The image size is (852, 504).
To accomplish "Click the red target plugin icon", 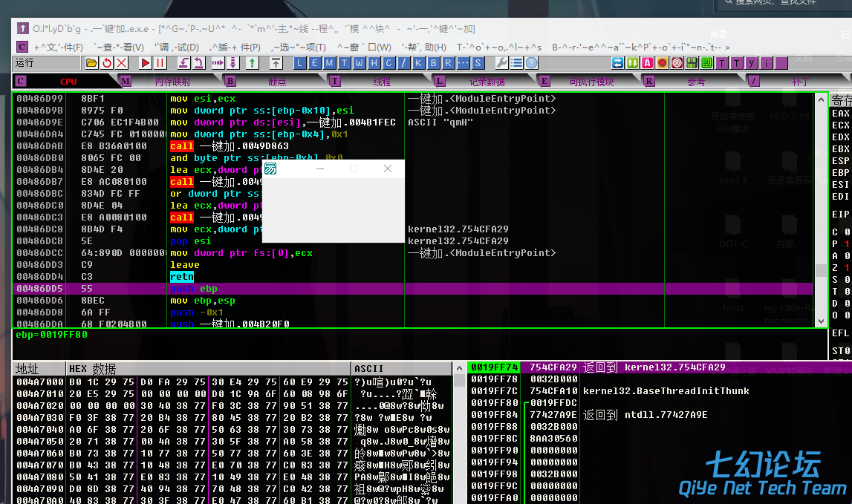I will pos(677,63).
